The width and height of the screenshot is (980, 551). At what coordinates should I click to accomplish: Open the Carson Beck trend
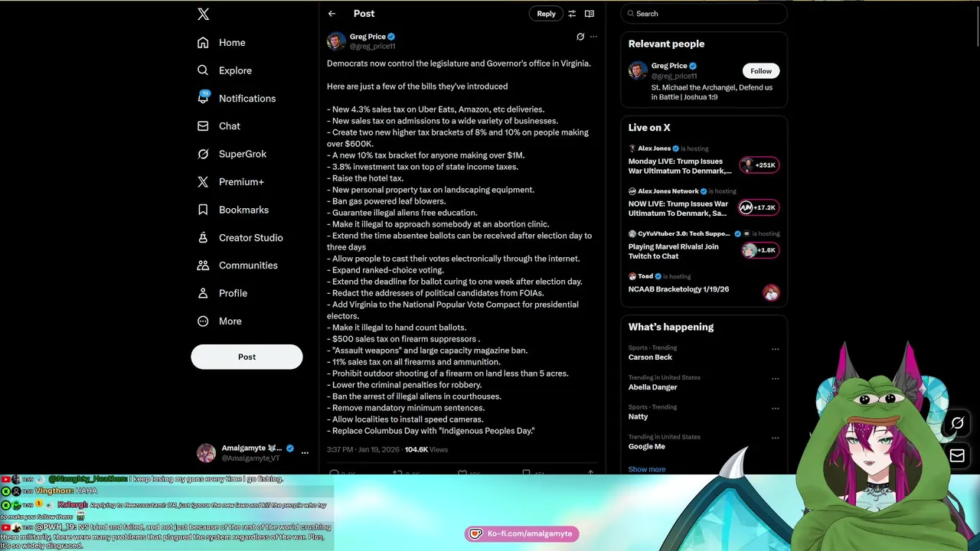pyautogui.click(x=650, y=357)
